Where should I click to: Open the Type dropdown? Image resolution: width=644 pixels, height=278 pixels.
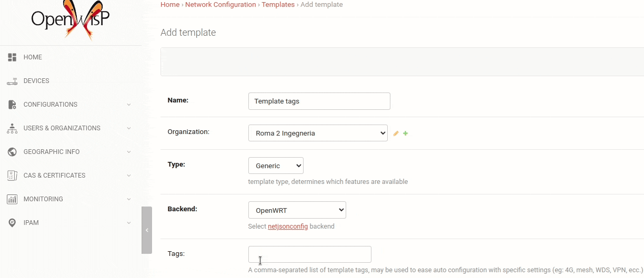(276, 166)
